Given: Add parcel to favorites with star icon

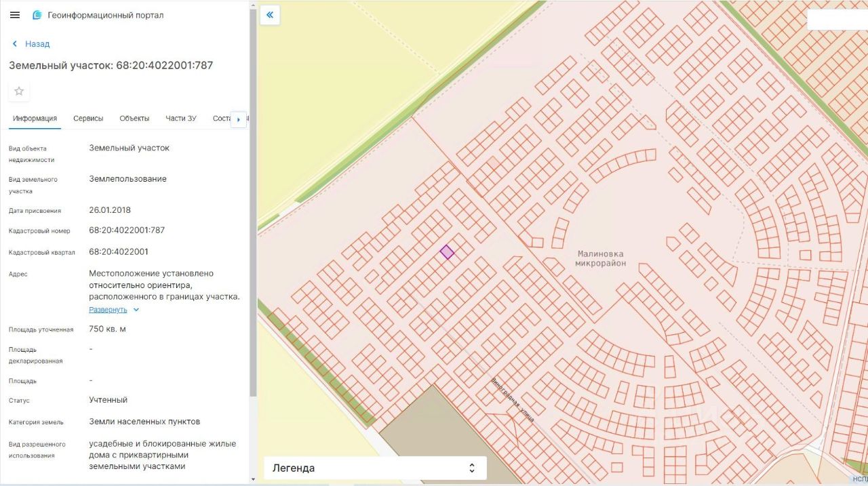Looking at the screenshot, I should (x=19, y=92).
